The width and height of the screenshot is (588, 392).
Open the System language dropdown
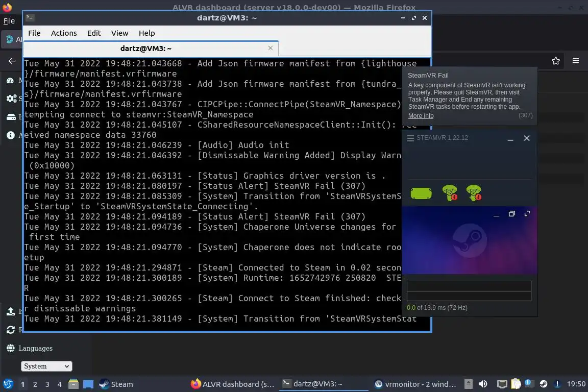tap(46, 366)
